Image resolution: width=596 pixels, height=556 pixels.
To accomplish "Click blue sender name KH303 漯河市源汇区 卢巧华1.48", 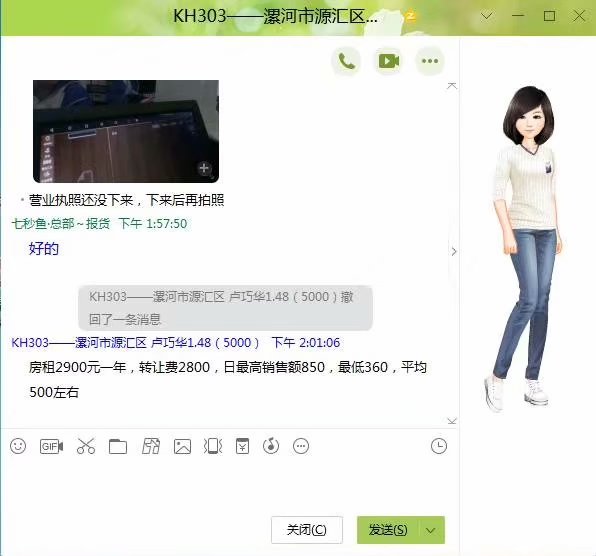I will point(135,343).
